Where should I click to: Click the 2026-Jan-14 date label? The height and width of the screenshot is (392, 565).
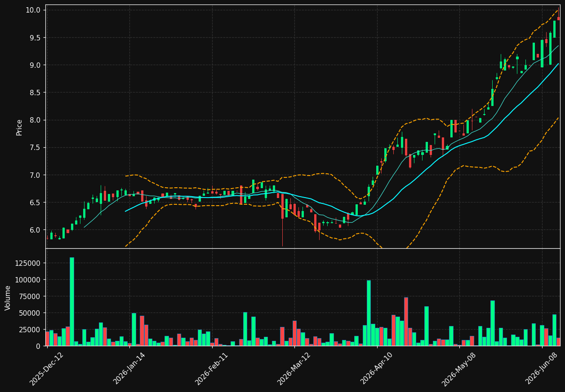point(129,369)
